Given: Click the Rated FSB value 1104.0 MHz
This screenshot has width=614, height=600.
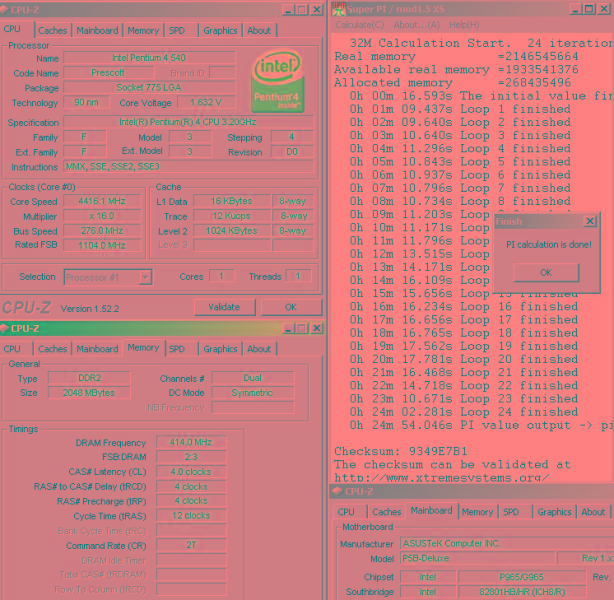Looking at the screenshot, I should coord(102,245).
